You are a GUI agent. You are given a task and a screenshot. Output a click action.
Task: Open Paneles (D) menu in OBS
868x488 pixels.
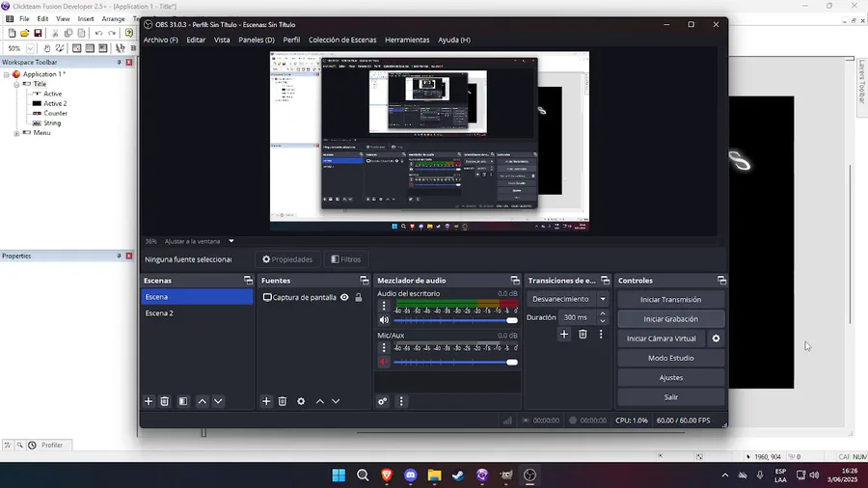257,40
